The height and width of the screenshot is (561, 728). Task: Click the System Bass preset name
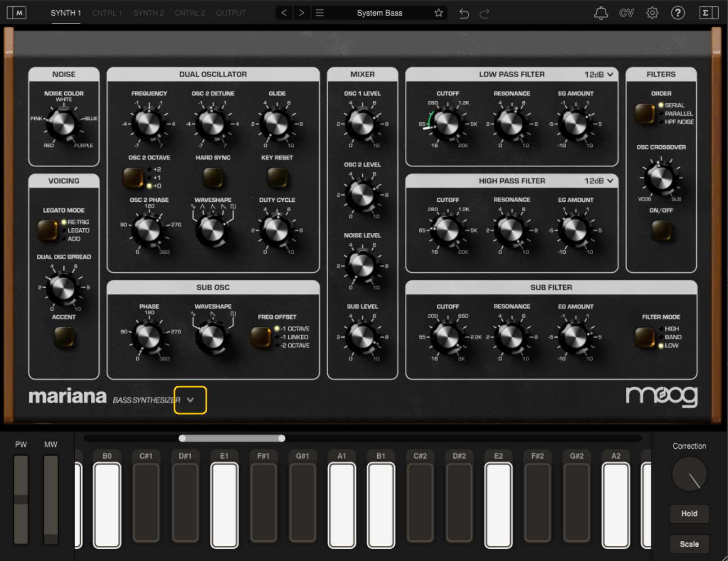(380, 13)
